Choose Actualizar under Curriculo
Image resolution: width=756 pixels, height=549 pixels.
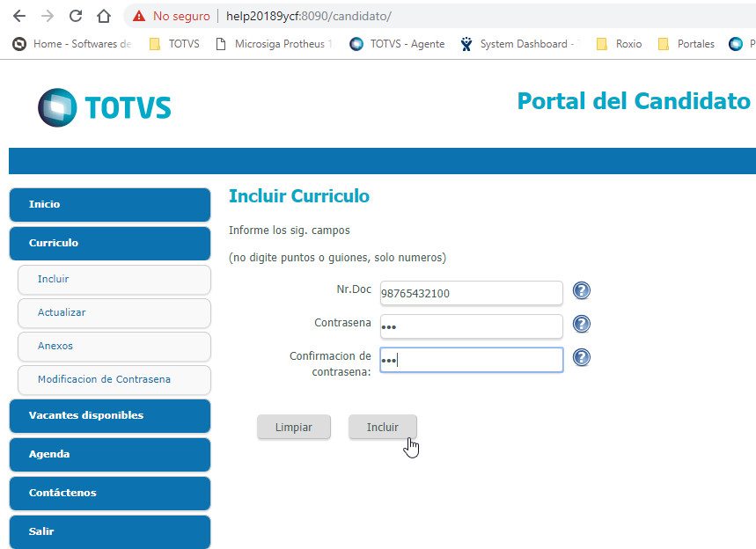pyautogui.click(x=114, y=313)
